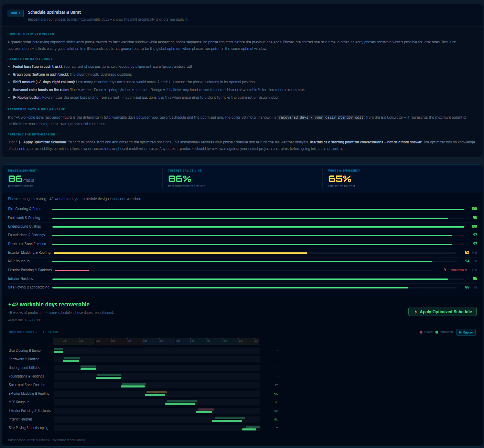The width and height of the screenshot is (484, 448).
Task: Click the 'READING THE GANTT CHART' heading
Action: 30,59
